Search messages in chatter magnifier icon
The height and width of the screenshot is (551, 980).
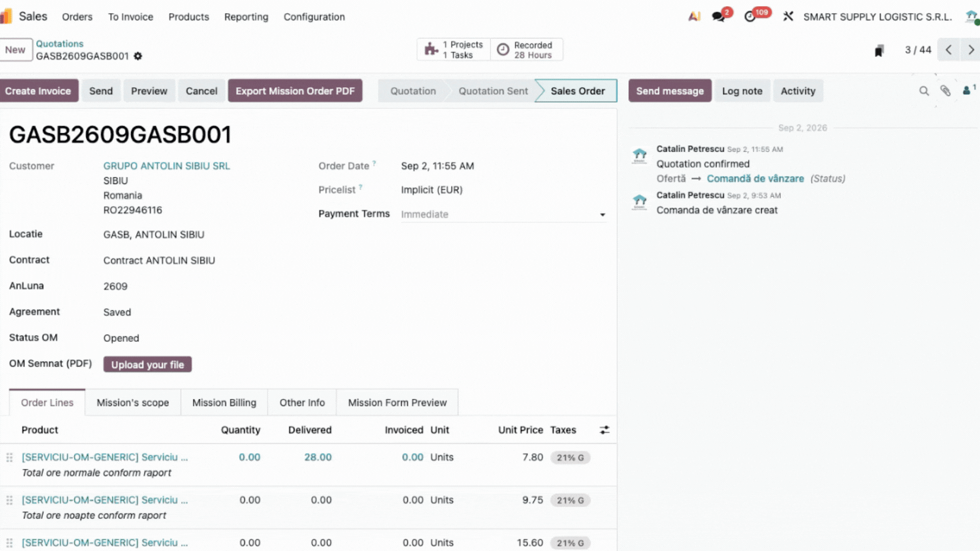coord(924,91)
